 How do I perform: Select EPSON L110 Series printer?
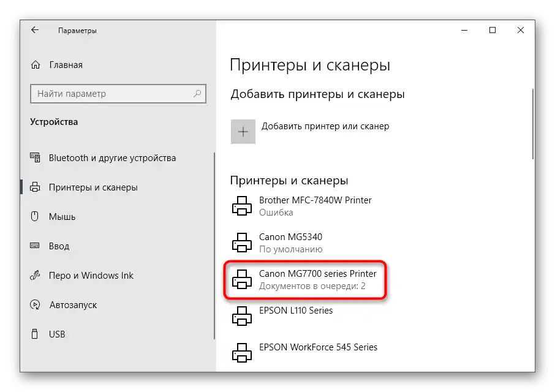coord(296,311)
